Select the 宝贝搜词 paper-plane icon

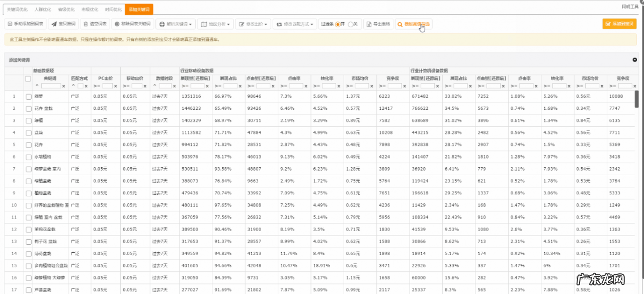(x=54, y=24)
